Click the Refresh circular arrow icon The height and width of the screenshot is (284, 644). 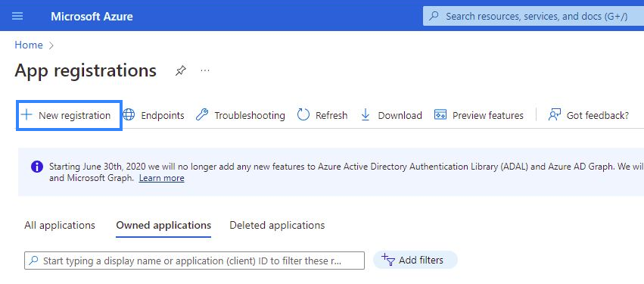pyautogui.click(x=303, y=115)
